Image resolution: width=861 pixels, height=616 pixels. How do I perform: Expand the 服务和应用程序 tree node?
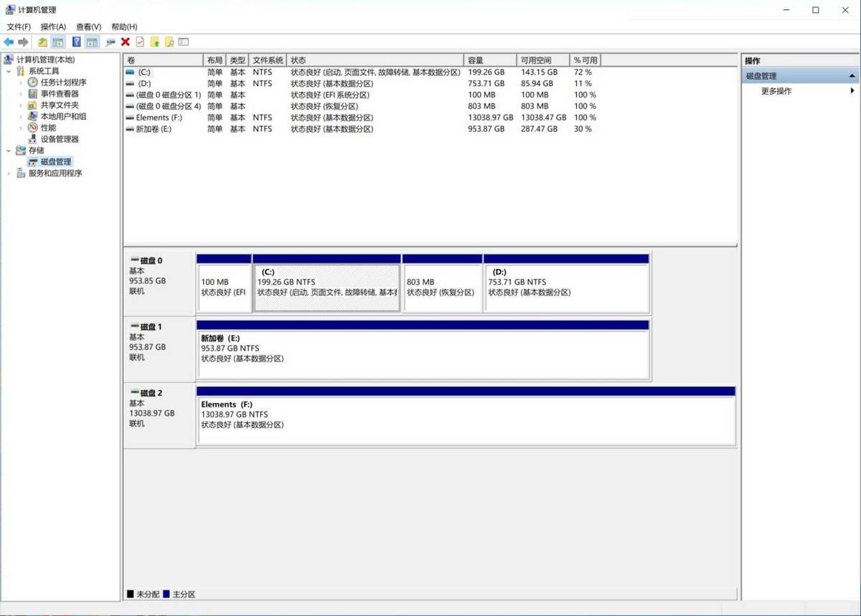click(9, 173)
